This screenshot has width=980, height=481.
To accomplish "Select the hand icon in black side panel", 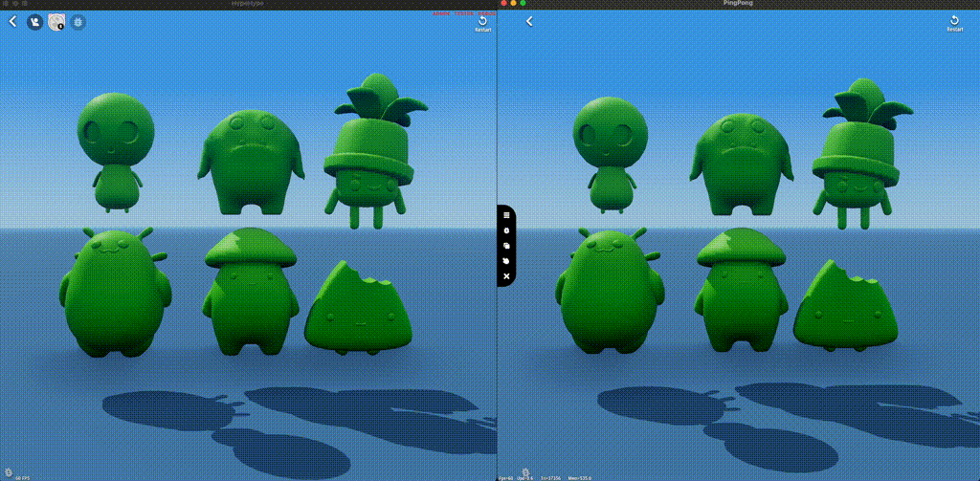I will point(506,260).
